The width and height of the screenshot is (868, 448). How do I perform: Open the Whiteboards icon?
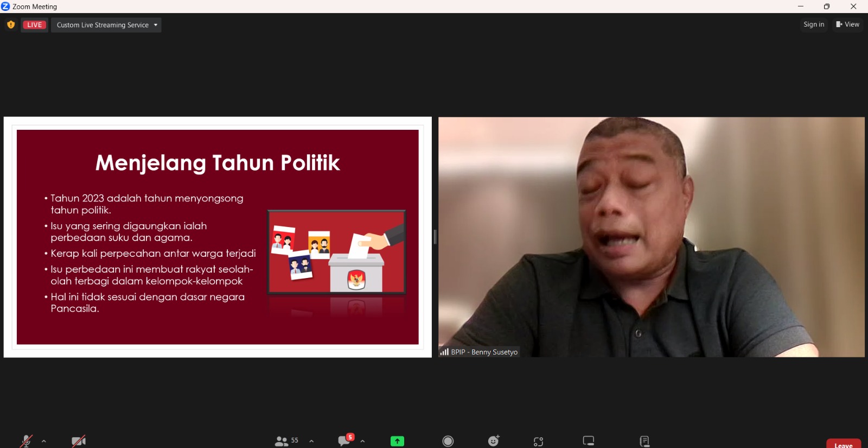pos(589,441)
